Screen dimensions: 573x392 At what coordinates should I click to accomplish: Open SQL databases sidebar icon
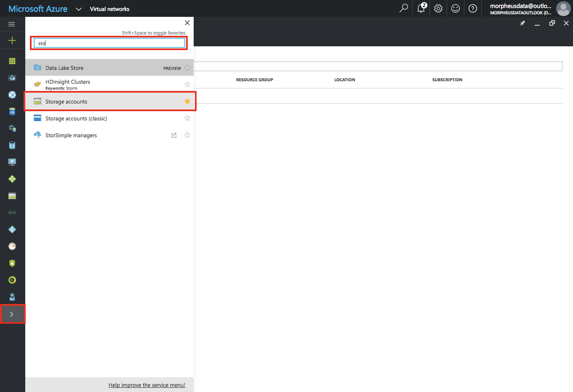click(12, 112)
